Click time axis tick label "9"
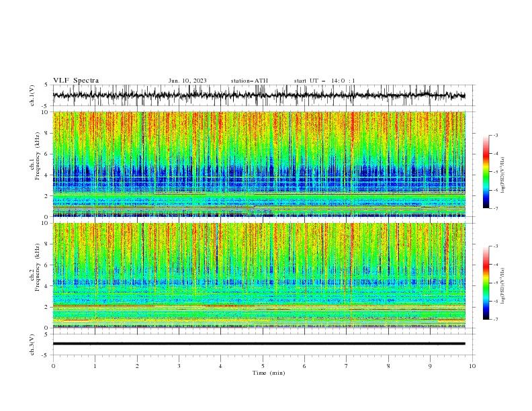Image resolution: width=532 pixels, height=411 pixels. click(x=430, y=366)
